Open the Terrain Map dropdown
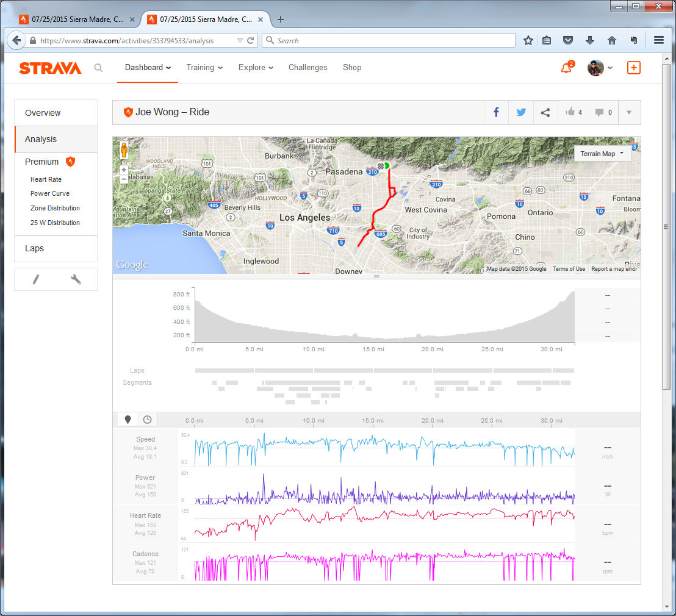The image size is (676, 616). (x=602, y=154)
